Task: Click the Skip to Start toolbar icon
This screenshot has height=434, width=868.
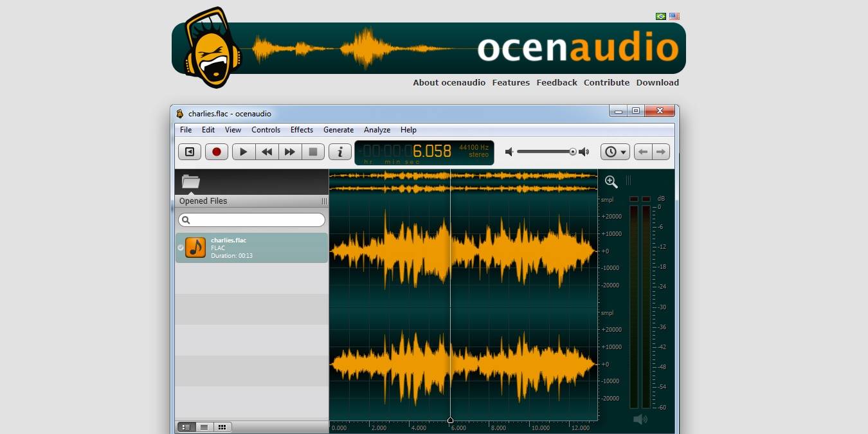Action: 189,152
